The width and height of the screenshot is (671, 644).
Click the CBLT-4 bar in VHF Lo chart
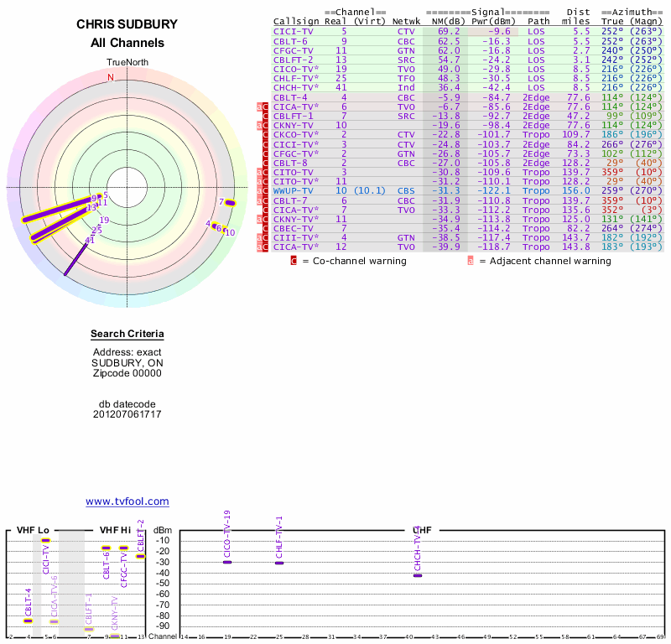click(x=28, y=621)
